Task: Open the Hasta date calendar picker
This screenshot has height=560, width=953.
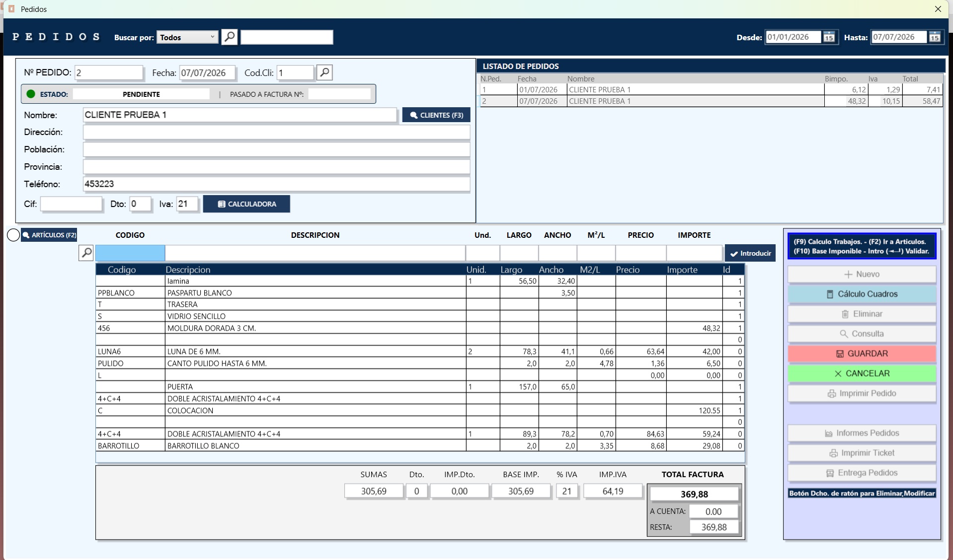Action: (935, 37)
